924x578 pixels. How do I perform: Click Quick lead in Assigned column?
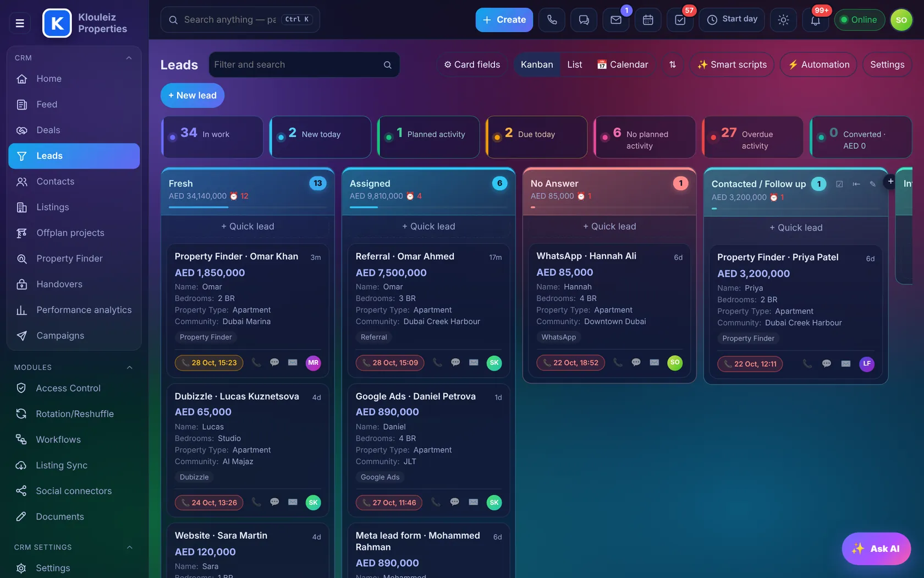coord(428,226)
